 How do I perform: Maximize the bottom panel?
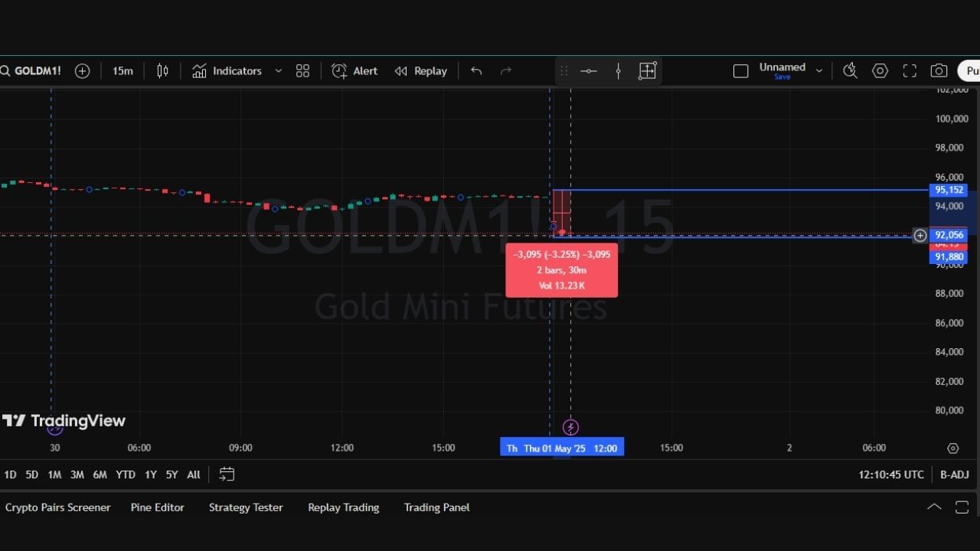[962, 507]
